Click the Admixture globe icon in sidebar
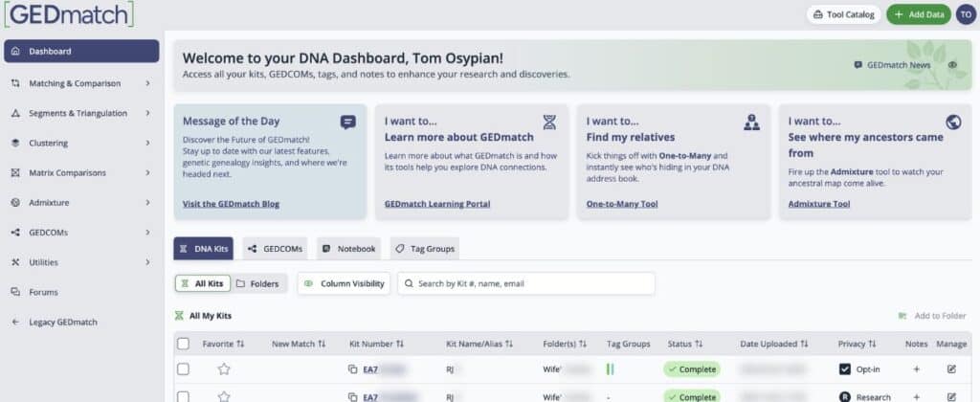 click(x=15, y=203)
